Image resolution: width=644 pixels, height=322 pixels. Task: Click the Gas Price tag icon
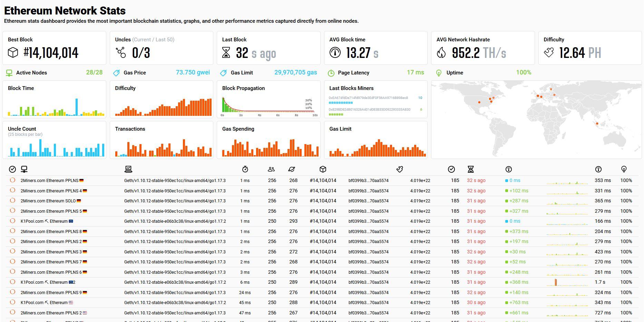pyautogui.click(x=117, y=73)
